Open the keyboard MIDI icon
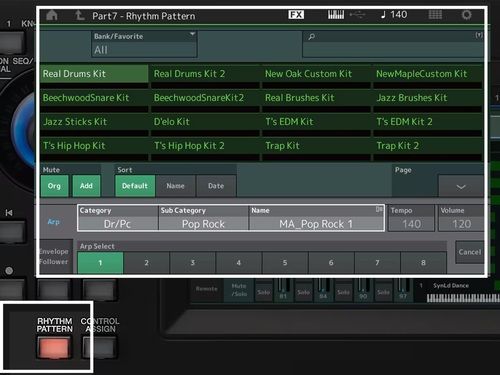 coord(336,15)
